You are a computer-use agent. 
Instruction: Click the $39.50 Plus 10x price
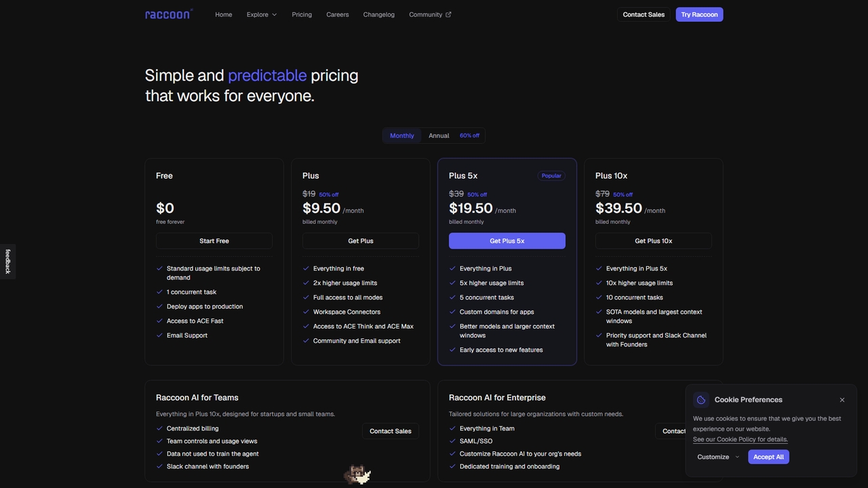pyautogui.click(x=618, y=208)
